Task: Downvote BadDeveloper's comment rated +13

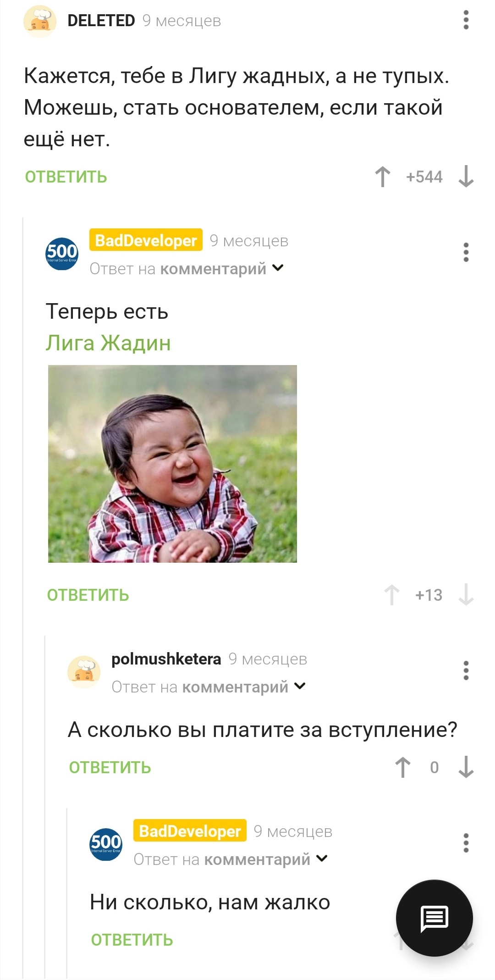Action: 466,595
